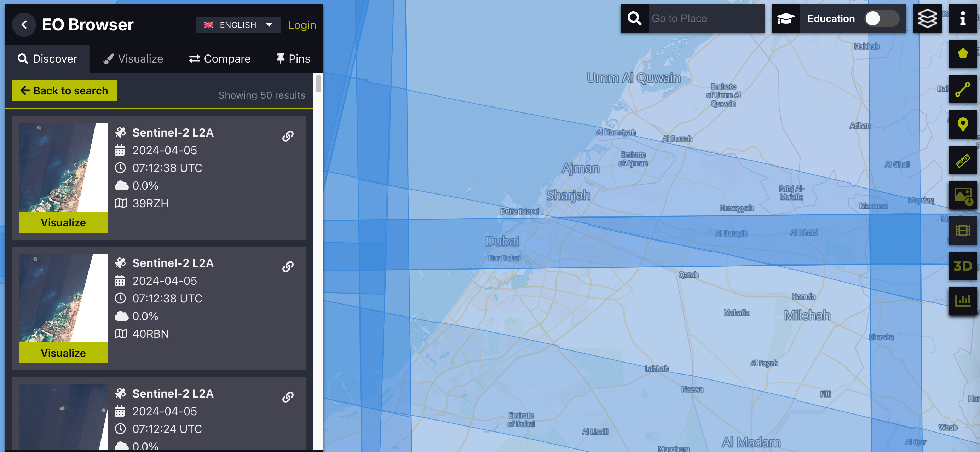
Task: Focus the Go to Place search field
Action: click(x=707, y=18)
